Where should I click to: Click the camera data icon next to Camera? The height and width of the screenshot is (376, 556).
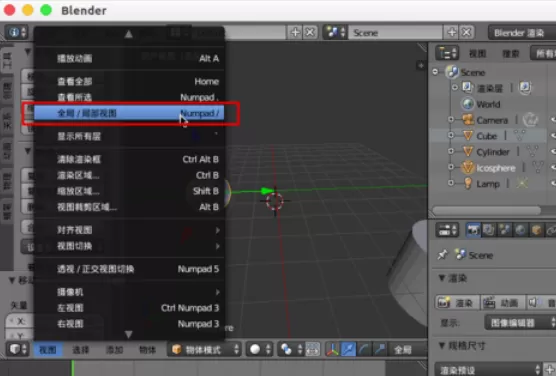click(530, 120)
